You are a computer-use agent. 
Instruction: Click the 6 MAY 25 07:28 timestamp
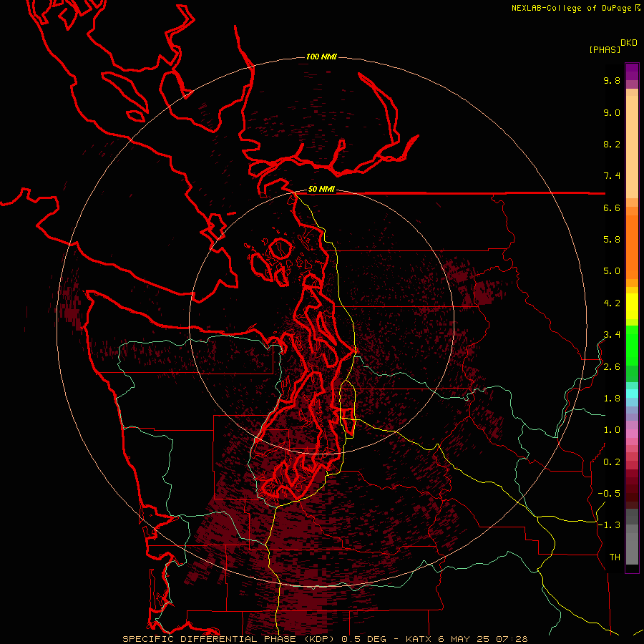click(x=484, y=639)
